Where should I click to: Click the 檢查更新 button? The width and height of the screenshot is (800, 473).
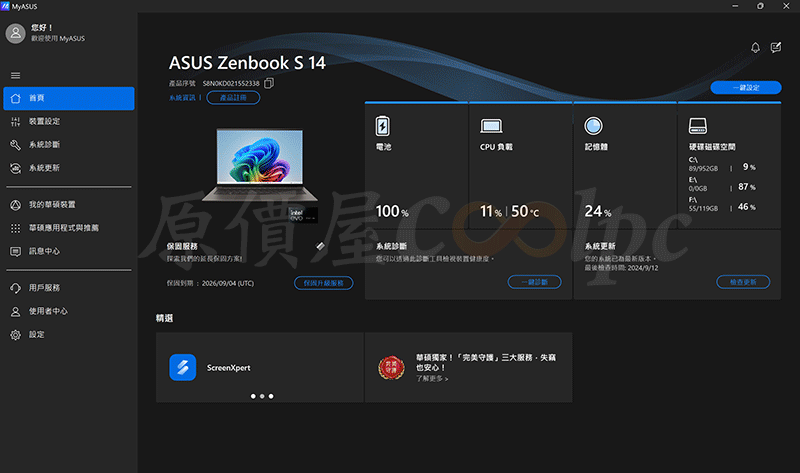[743, 282]
